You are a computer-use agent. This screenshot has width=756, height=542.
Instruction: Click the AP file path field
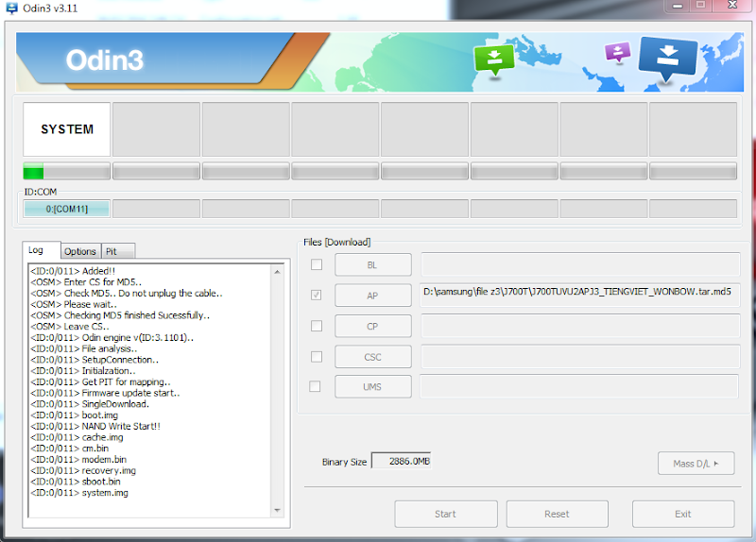tap(580, 295)
